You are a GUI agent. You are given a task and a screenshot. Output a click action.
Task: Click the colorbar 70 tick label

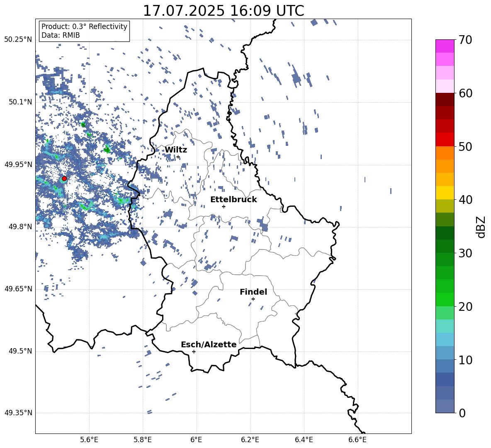tap(465, 40)
